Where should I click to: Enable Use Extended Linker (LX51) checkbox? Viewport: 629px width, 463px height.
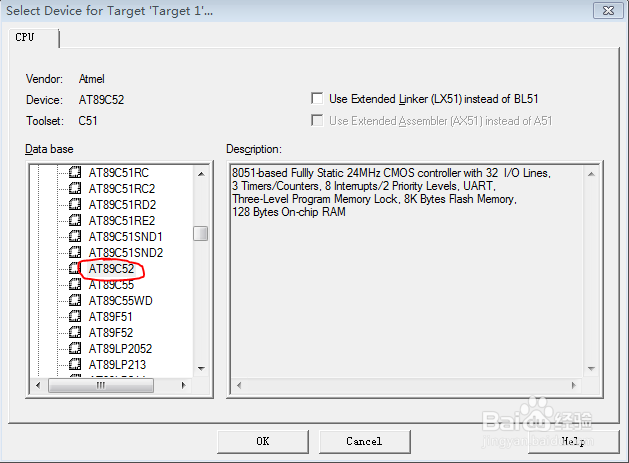pyautogui.click(x=317, y=98)
